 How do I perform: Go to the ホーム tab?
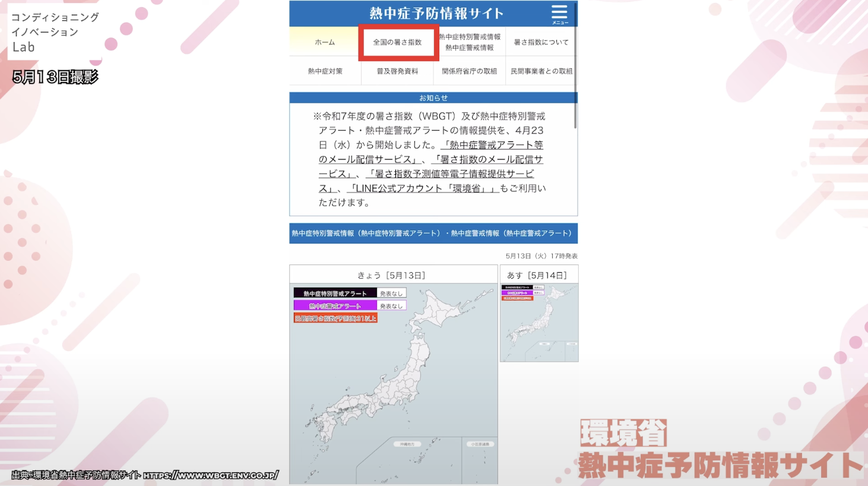[x=325, y=42]
